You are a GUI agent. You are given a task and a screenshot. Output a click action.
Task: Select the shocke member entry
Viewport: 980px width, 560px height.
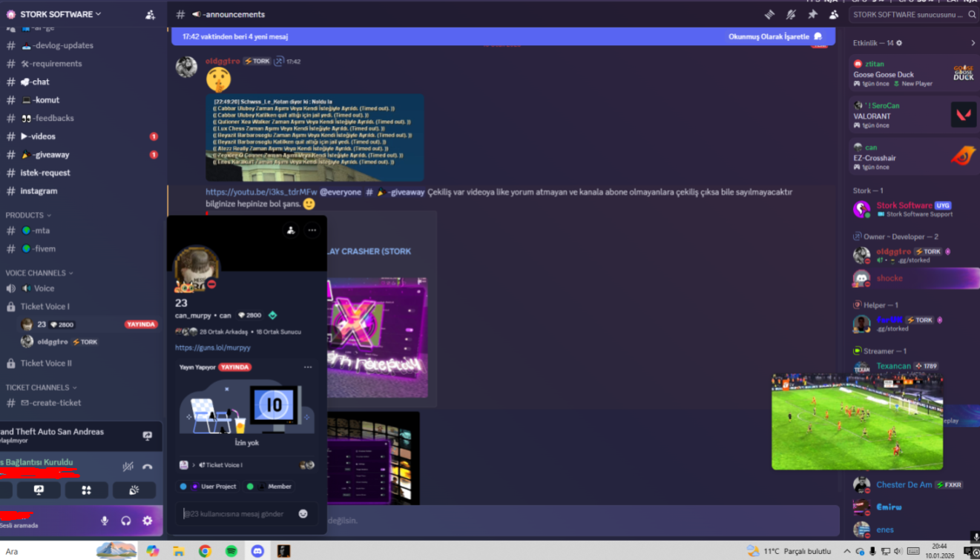914,278
